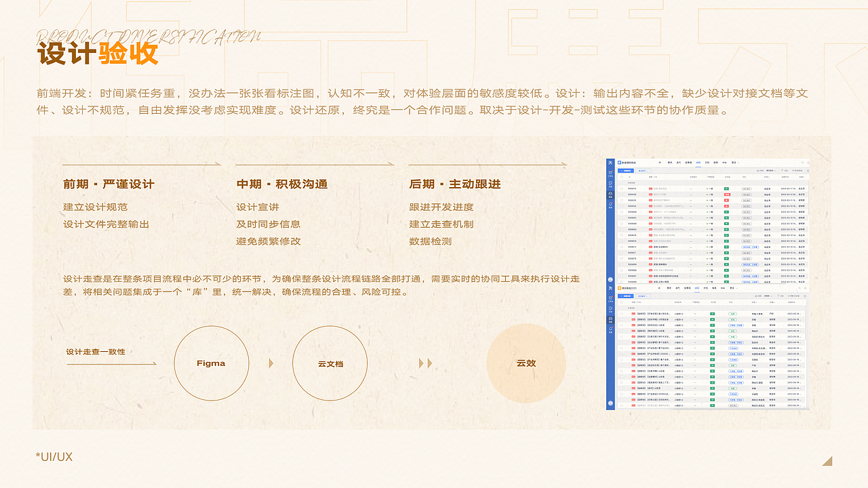868x488 pixels.
Task: Tick the checkbox of the first defect row
Action: pos(622,188)
